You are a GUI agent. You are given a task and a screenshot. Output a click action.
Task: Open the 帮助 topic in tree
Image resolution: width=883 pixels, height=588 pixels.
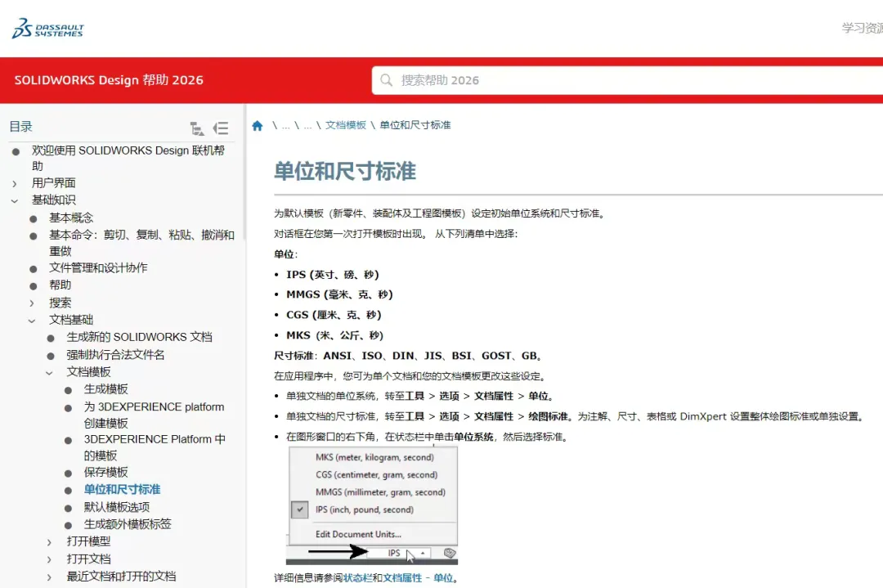coord(60,285)
